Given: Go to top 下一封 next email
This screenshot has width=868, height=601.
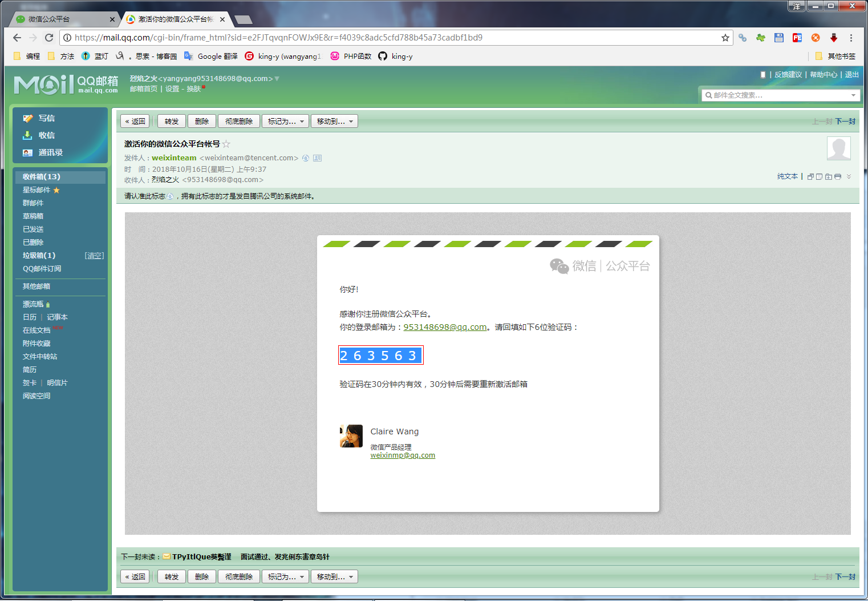Looking at the screenshot, I should [845, 122].
